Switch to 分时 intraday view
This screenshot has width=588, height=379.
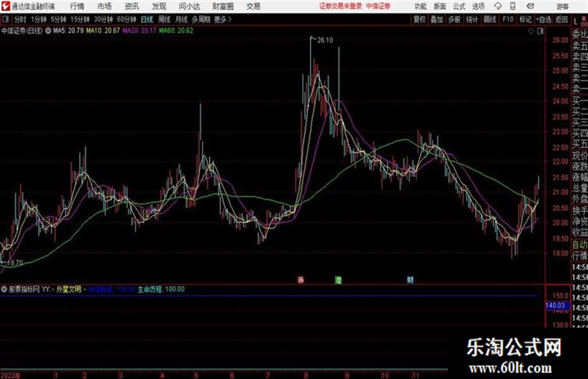pyautogui.click(x=21, y=19)
